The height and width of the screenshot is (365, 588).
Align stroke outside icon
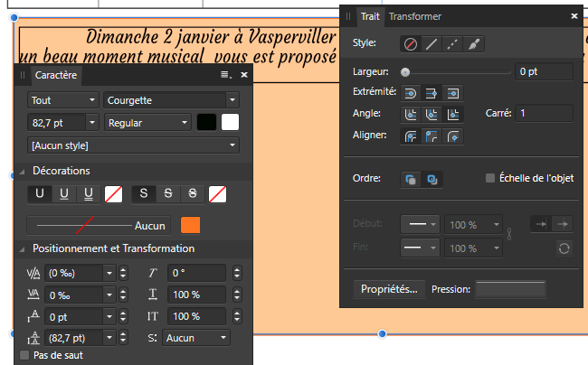point(452,136)
